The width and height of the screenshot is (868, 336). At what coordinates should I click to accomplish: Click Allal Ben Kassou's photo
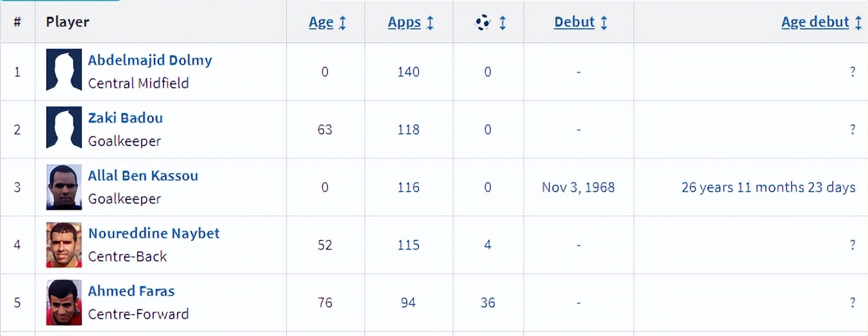click(64, 187)
